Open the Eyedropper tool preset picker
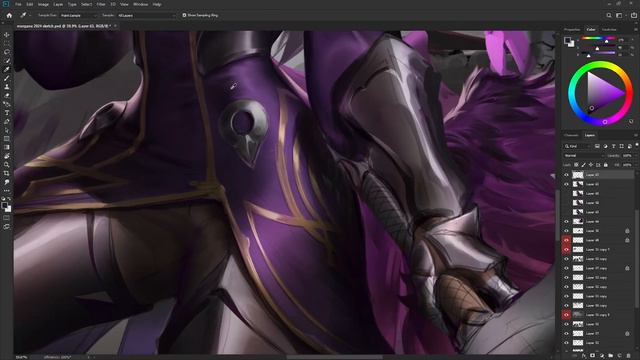 point(25,16)
